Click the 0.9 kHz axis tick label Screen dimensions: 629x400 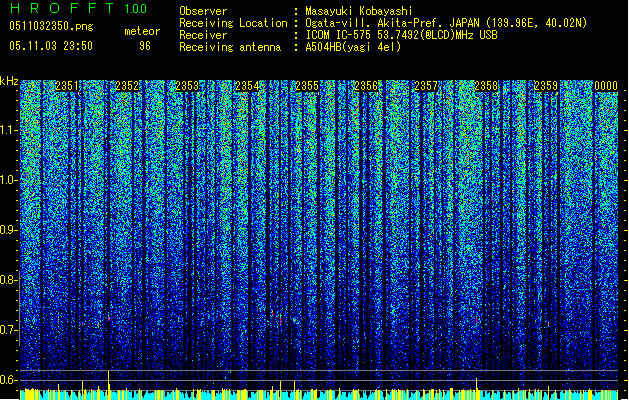click(8, 230)
